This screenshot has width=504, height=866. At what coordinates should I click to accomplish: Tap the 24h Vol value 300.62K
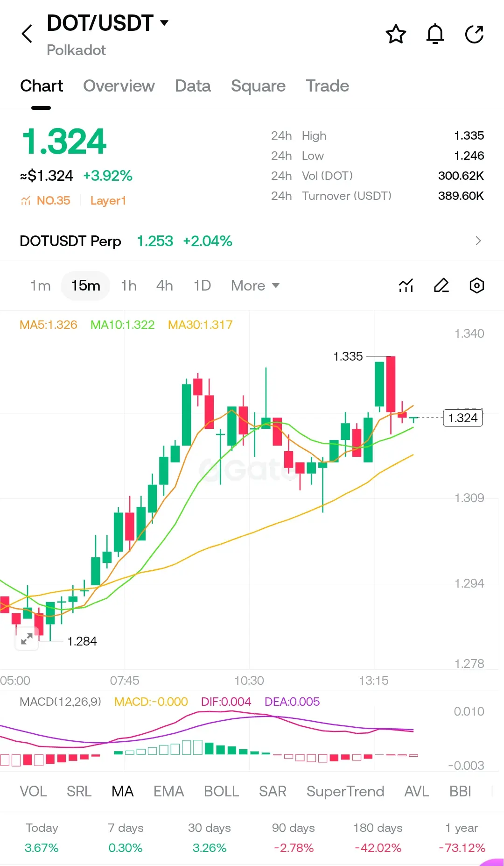461,176
